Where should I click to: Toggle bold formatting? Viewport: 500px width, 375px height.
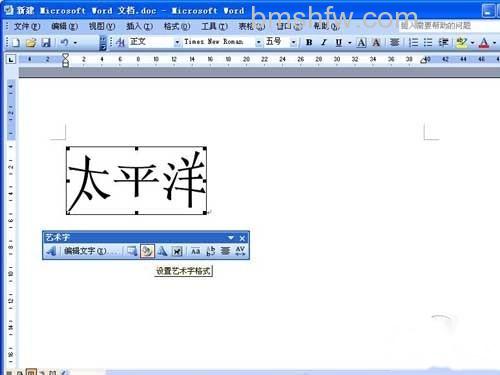(309, 42)
